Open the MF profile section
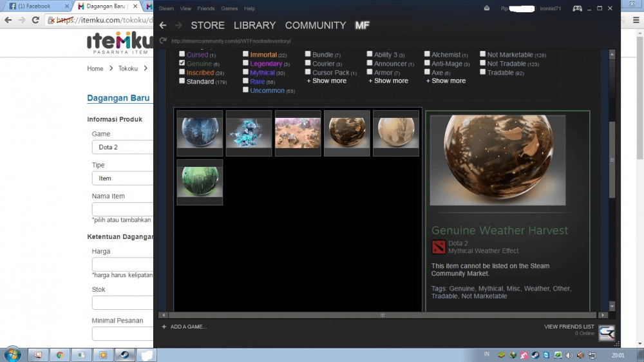The image size is (644, 362). [x=362, y=26]
